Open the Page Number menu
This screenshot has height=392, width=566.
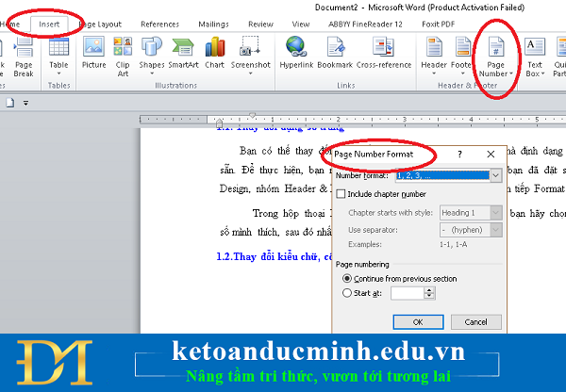point(496,57)
